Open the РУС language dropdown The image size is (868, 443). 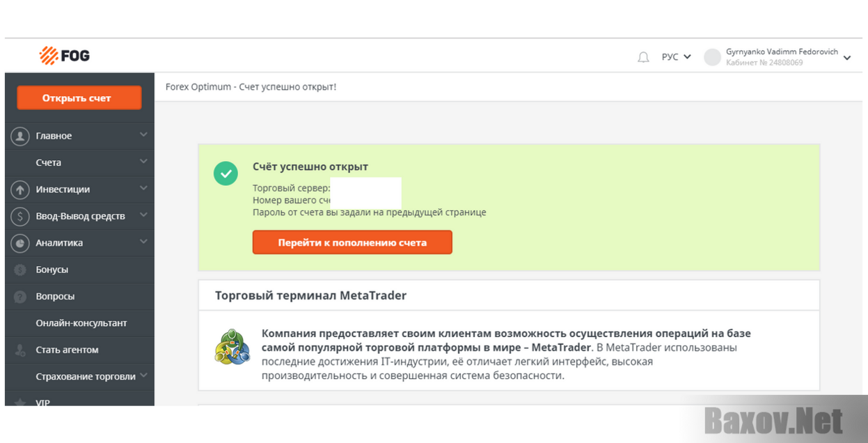click(x=676, y=57)
